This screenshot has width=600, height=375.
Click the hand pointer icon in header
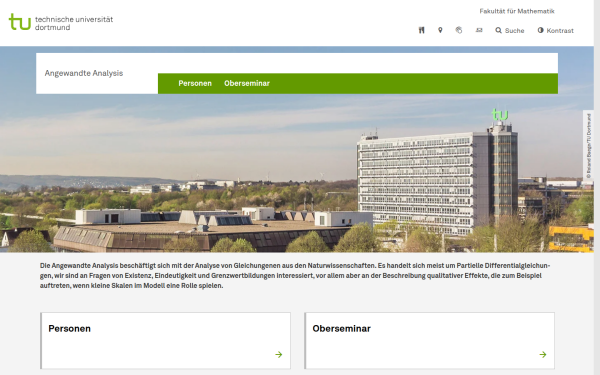click(459, 30)
